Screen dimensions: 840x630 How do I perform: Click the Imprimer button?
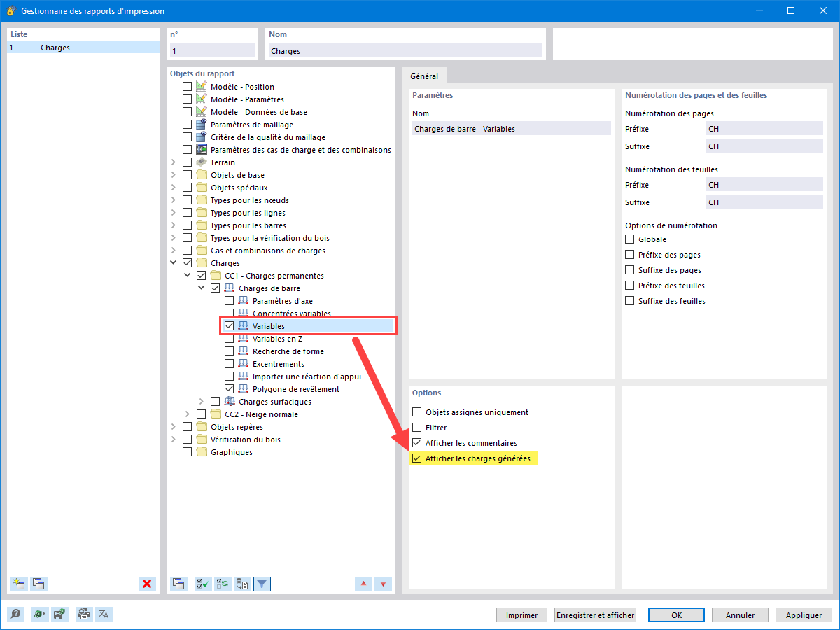(x=521, y=615)
